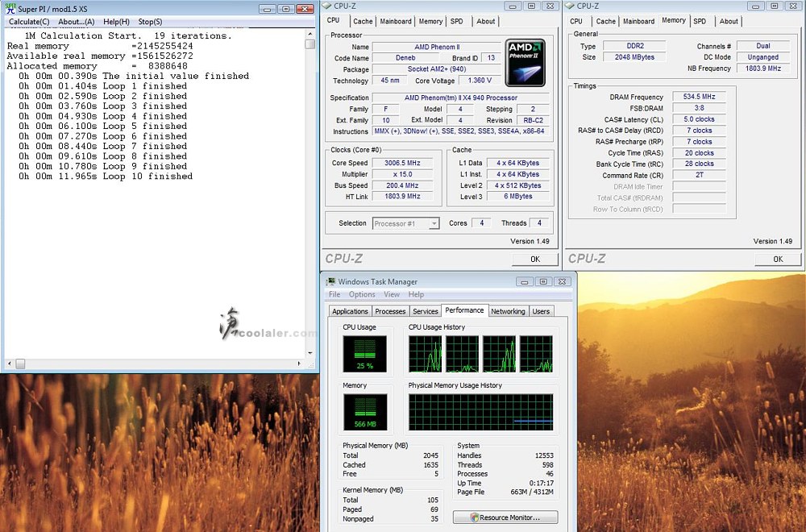Click the Multiplier value x 15.0
806x532 pixels.
(402, 174)
